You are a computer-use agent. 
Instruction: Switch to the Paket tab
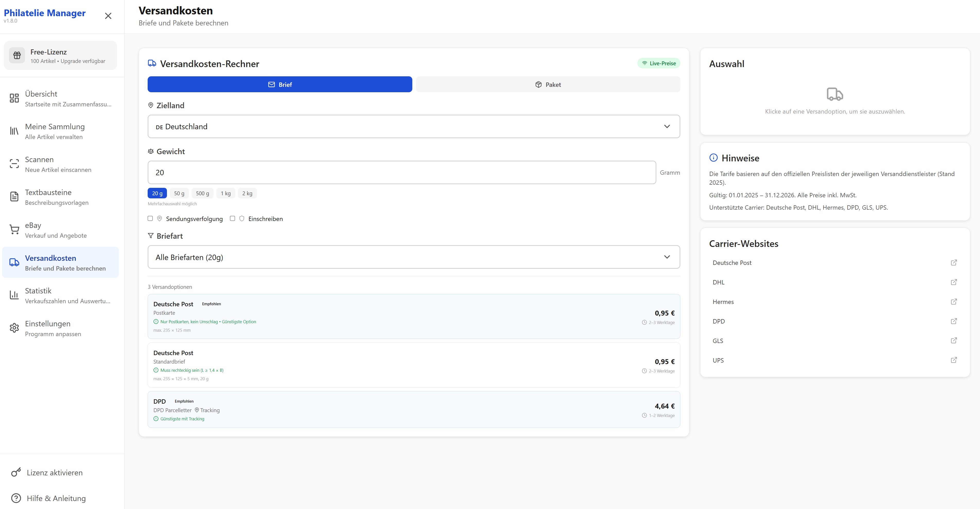(548, 84)
